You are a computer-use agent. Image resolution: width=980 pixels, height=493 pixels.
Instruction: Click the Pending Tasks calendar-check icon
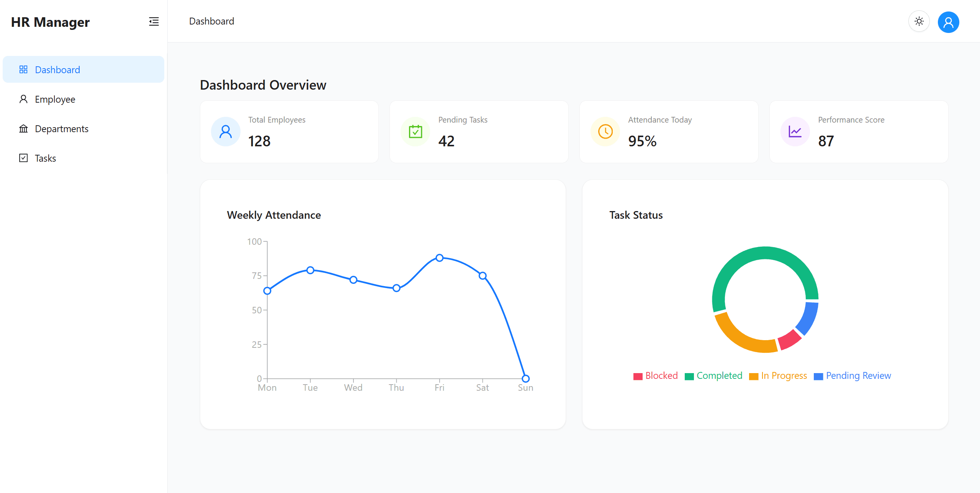click(415, 131)
